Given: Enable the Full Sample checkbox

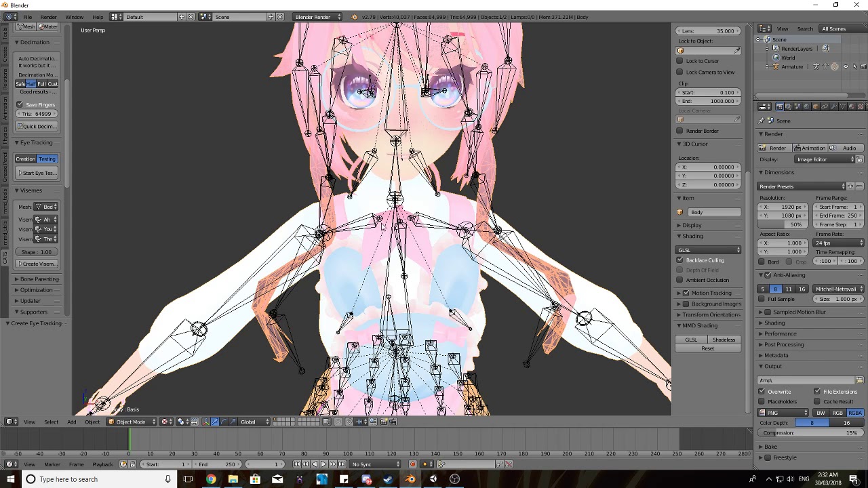Looking at the screenshot, I should [x=762, y=299].
